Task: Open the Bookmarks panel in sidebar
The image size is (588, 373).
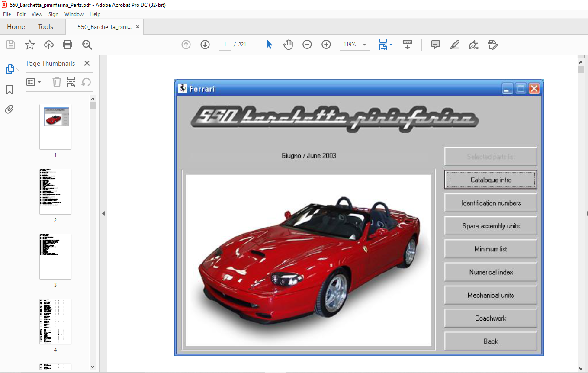Action: pos(10,90)
